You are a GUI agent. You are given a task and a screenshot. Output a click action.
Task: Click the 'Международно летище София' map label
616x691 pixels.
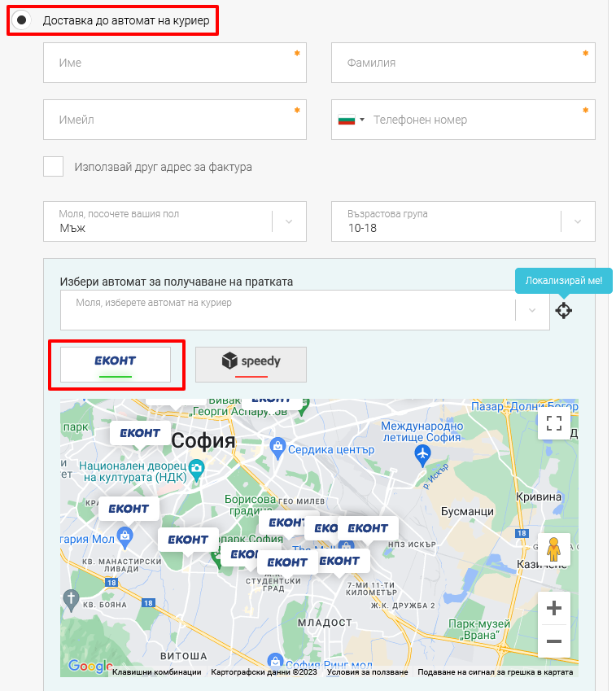coord(422,431)
